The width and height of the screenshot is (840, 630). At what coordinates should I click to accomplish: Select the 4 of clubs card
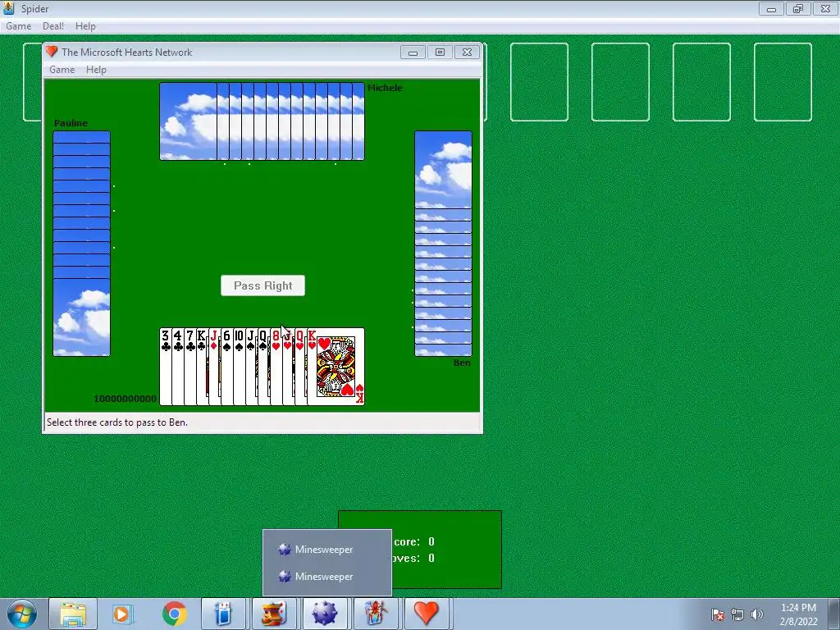(178, 367)
